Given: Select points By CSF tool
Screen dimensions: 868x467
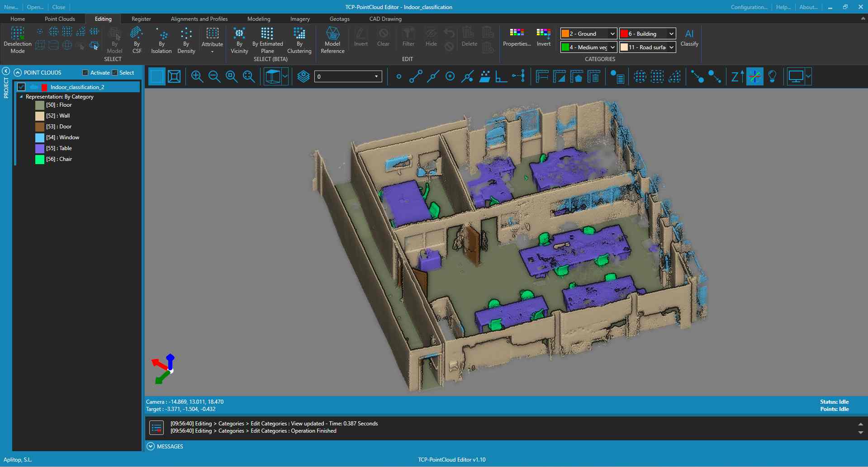Looking at the screenshot, I should click(x=137, y=40).
